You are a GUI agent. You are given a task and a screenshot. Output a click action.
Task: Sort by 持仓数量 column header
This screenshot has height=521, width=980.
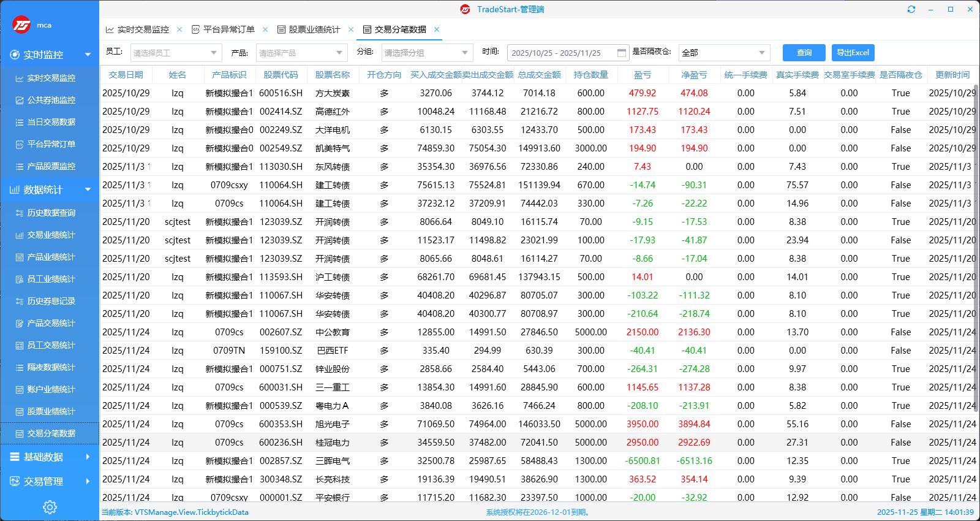coord(590,75)
